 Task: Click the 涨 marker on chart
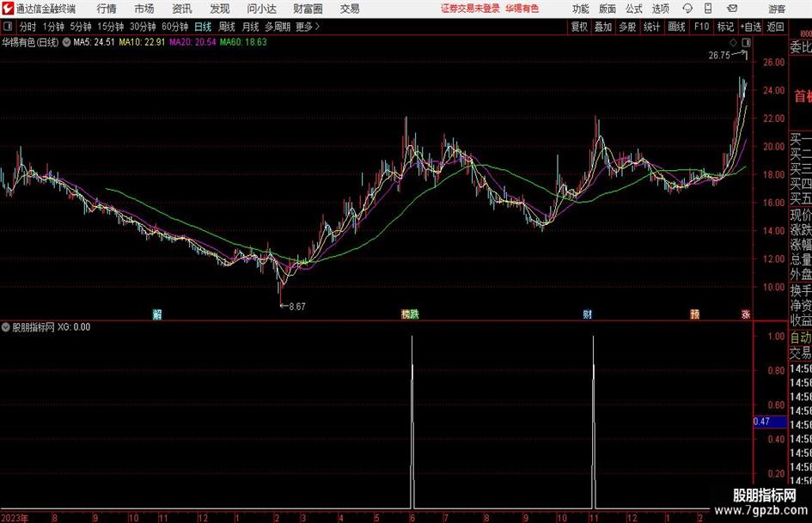click(x=746, y=314)
